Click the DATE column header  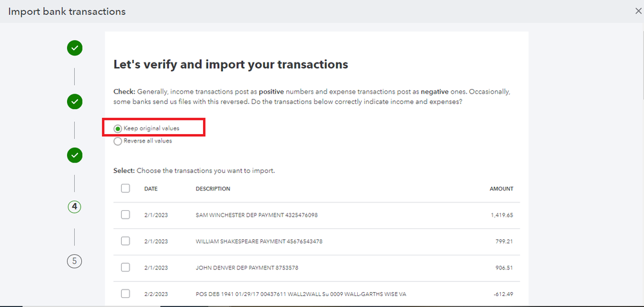(x=151, y=189)
